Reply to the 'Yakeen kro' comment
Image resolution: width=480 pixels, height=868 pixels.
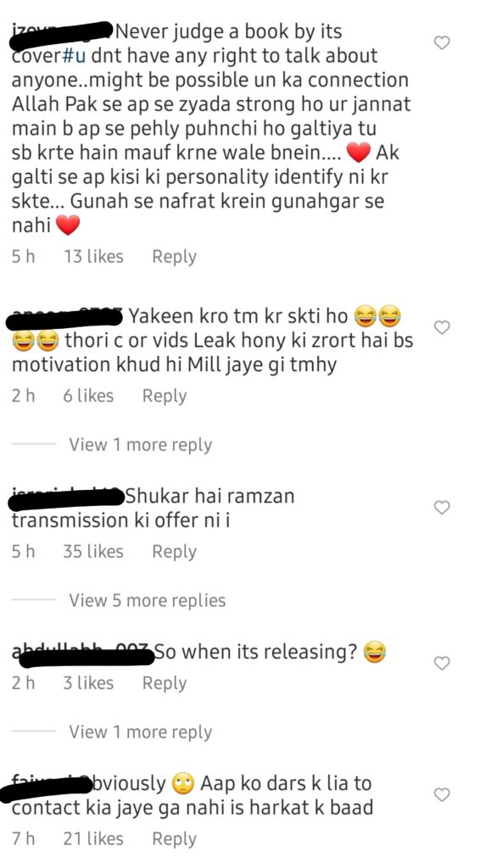click(x=165, y=396)
